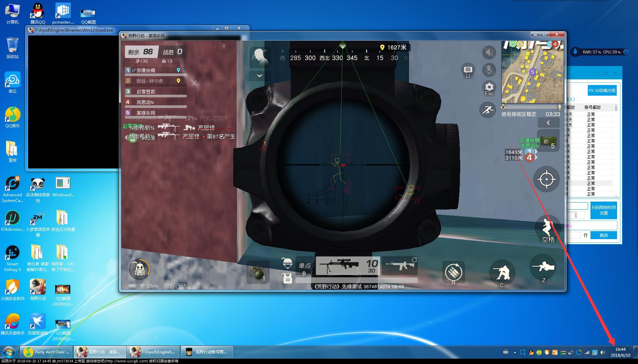Open the QQ音乐 desktop icon
The image size is (638, 364).
pyautogui.click(x=13, y=117)
